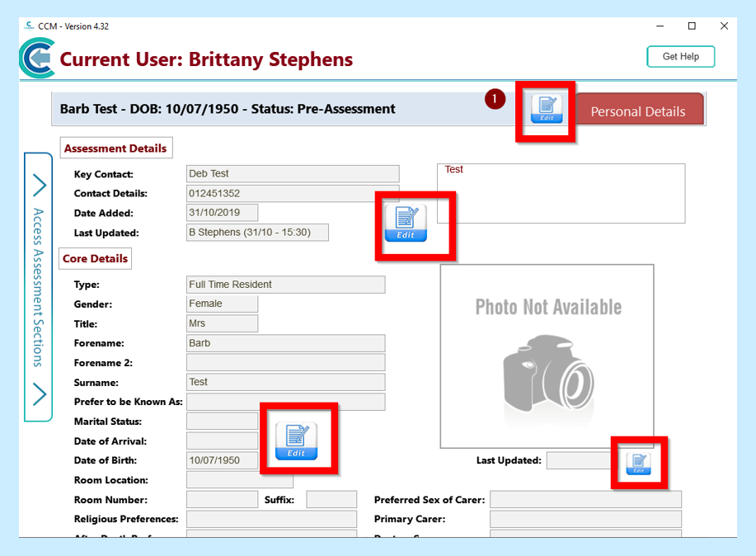Click the red notification badge showing 1
The height and width of the screenshot is (556, 756).
tap(495, 99)
